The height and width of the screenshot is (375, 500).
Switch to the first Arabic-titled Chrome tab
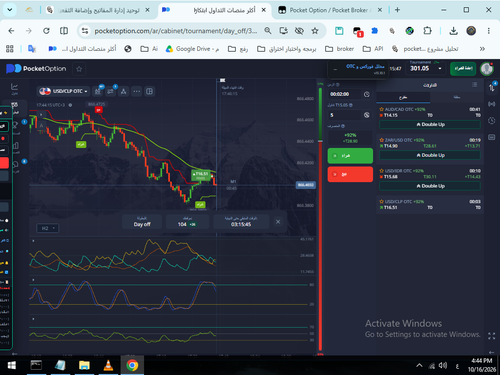(98, 10)
